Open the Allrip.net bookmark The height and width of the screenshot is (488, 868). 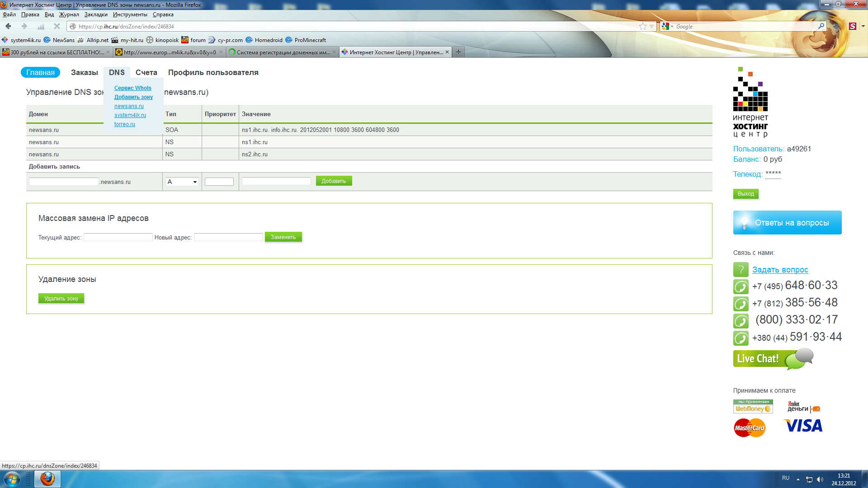tap(93, 40)
